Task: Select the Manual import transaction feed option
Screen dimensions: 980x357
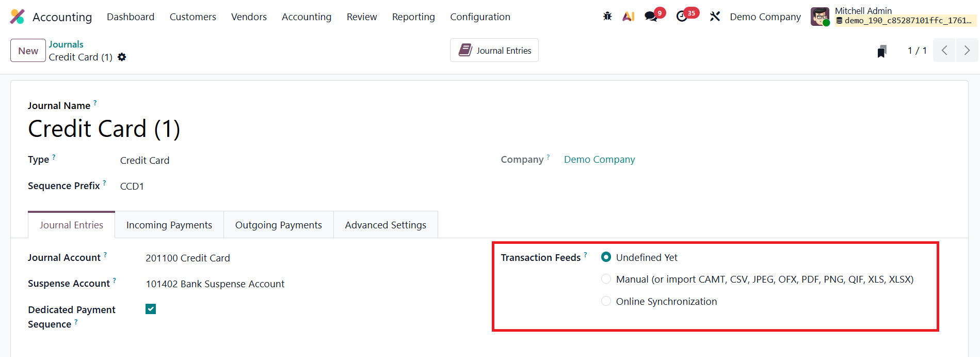Action: coord(606,280)
